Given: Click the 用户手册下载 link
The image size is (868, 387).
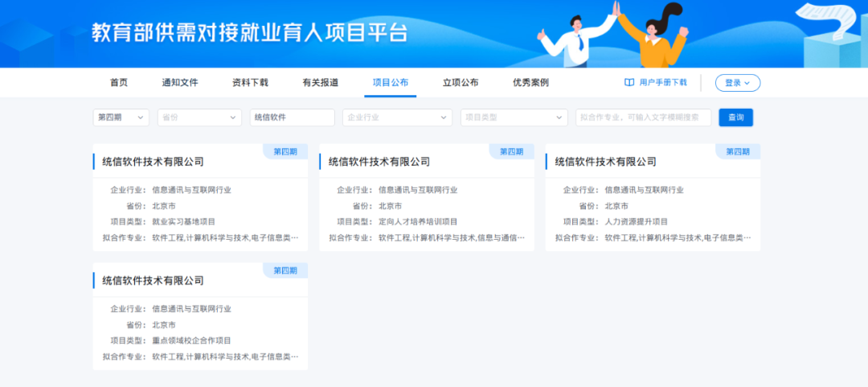Looking at the screenshot, I should pyautogui.click(x=662, y=83).
